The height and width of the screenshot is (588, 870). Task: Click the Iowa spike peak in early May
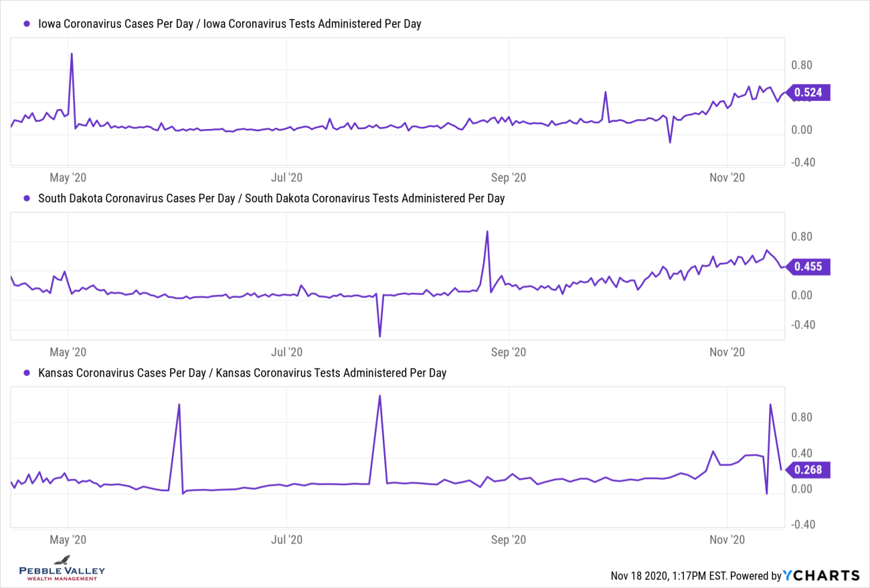[x=72, y=54]
